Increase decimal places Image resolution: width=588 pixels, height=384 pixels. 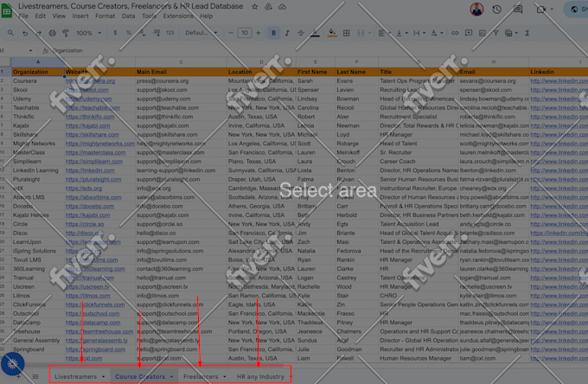[x=157, y=33]
